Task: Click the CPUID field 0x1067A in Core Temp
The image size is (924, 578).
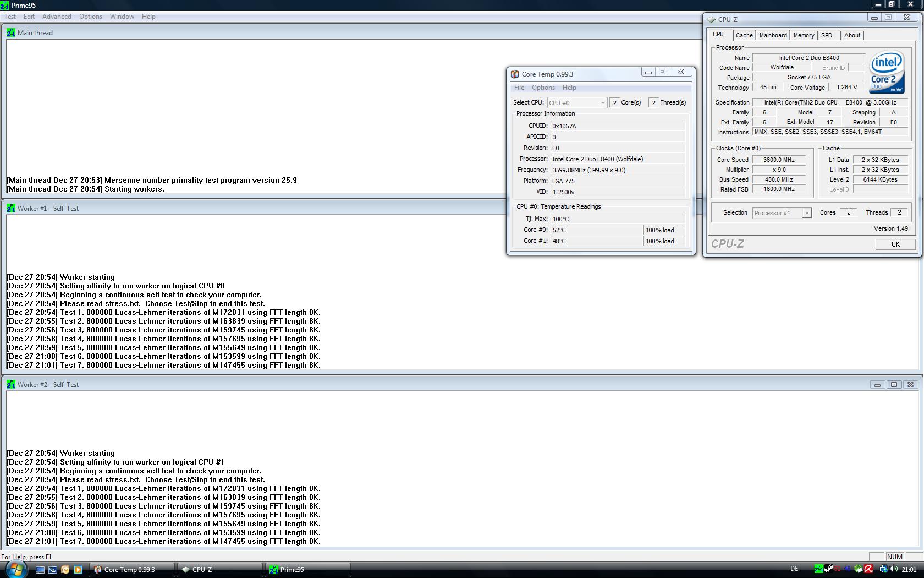Action: coord(618,126)
